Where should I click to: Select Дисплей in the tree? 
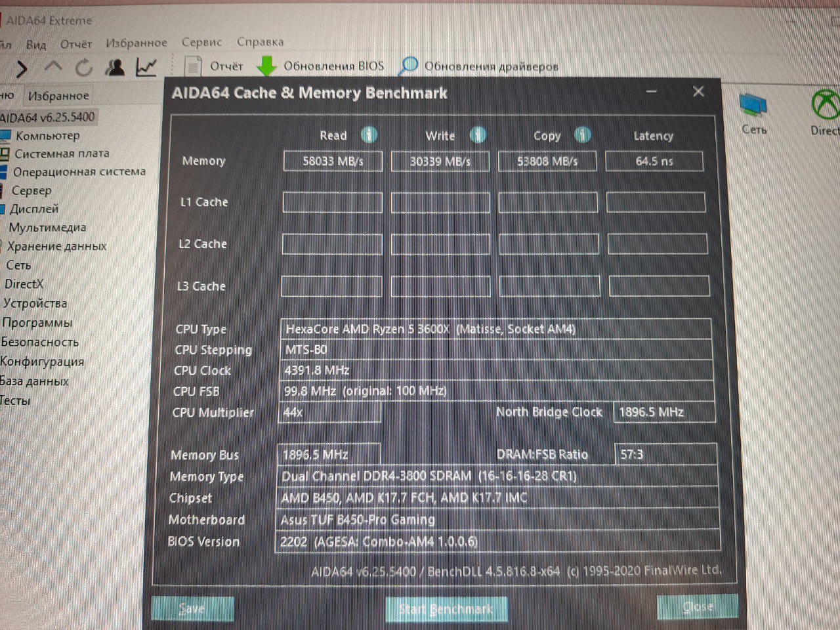click(34, 209)
